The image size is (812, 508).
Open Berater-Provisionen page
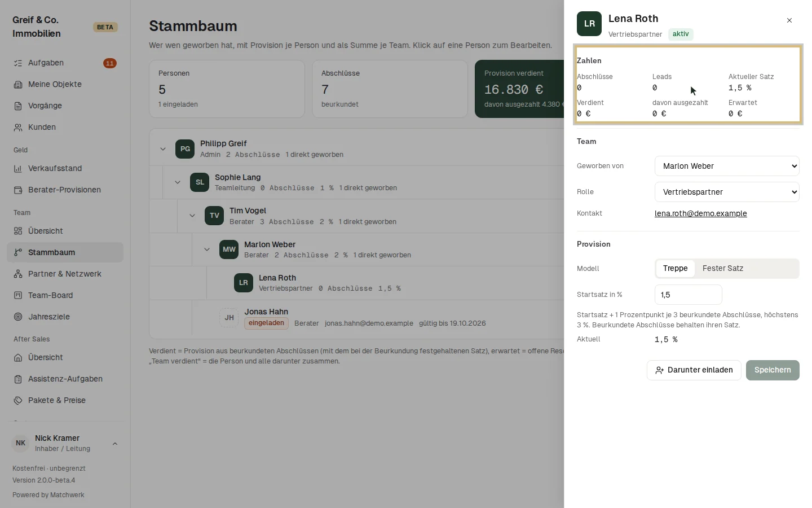(65, 190)
